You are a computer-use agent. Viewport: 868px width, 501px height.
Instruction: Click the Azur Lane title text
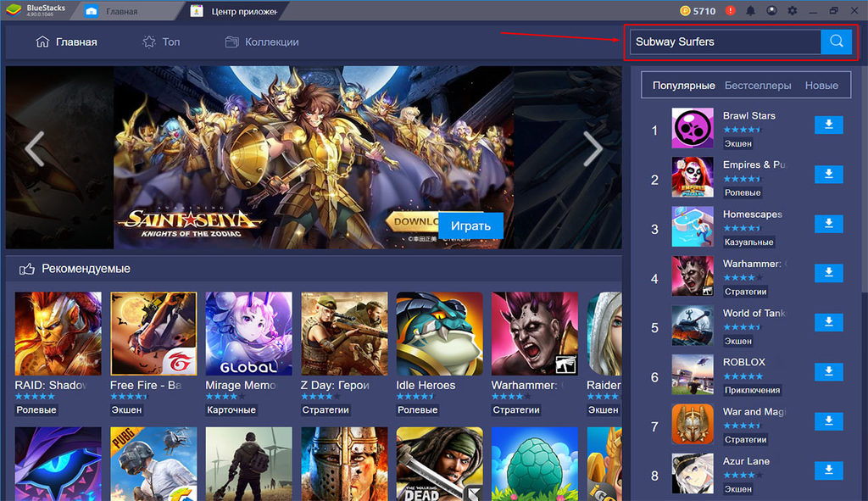pyautogui.click(x=746, y=461)
